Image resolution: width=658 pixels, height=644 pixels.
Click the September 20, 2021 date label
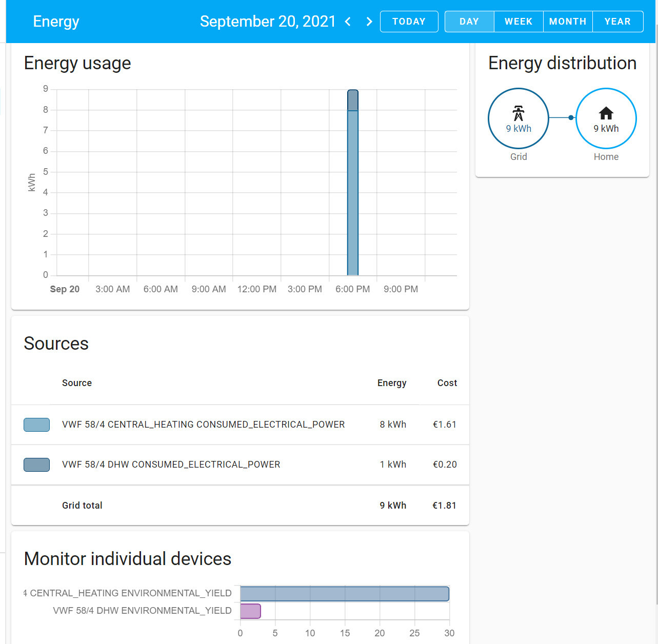[x=267, y=22]
